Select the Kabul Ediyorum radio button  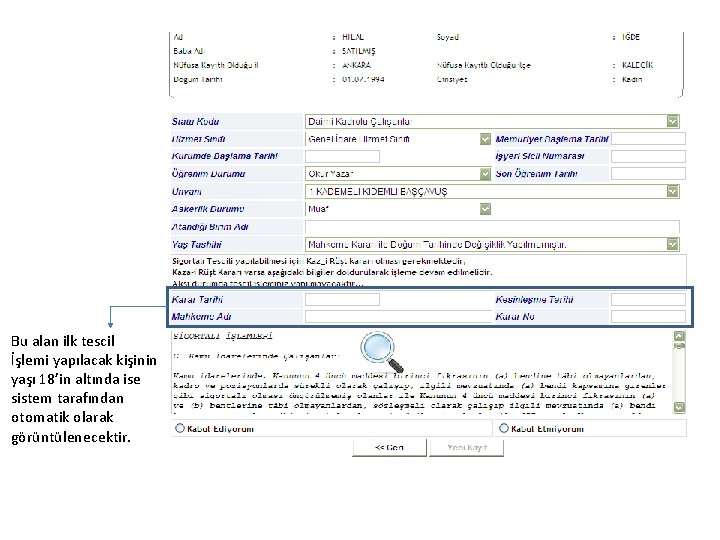pos(180,428)
